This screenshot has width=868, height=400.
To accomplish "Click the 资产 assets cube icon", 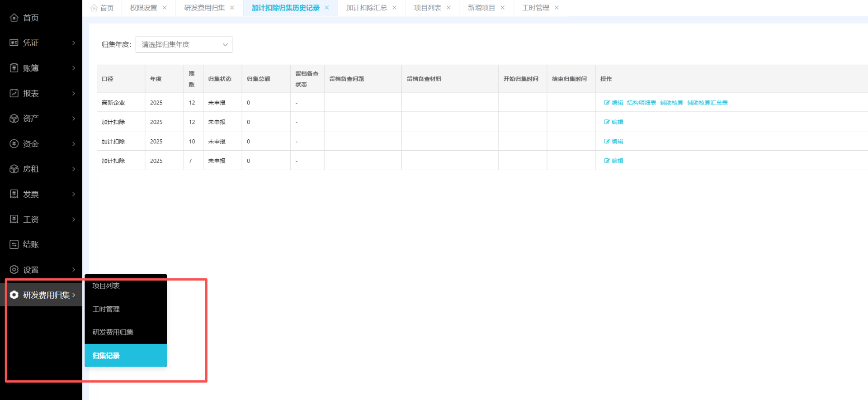I will [14, 119].
